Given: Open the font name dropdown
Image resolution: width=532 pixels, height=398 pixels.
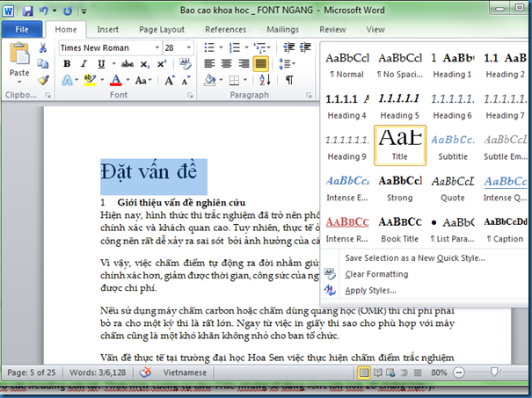Looking at the screenshot, I should tap(157, 47).
